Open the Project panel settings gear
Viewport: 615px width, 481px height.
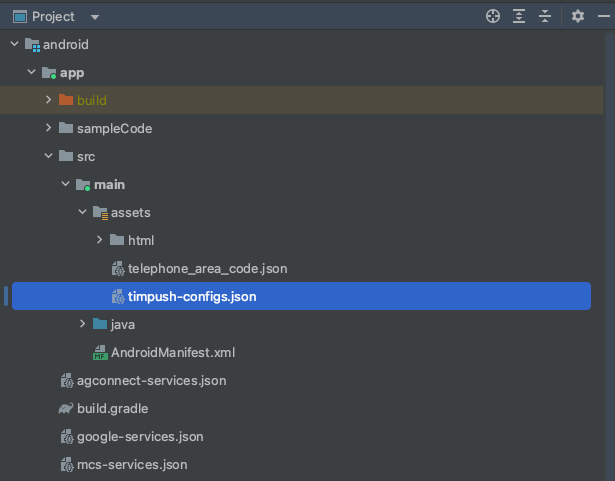tap(577, 16)
